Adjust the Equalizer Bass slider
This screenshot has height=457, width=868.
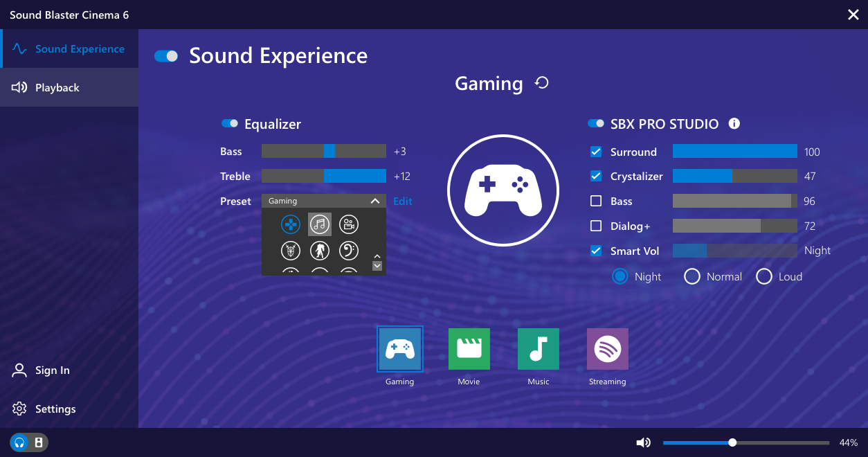[324, 151]
